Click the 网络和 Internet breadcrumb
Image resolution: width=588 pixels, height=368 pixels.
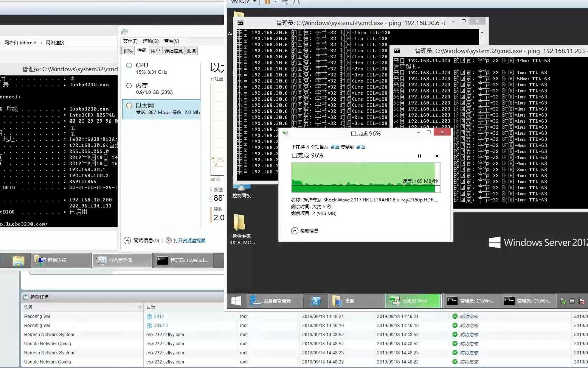click(20, 43)
